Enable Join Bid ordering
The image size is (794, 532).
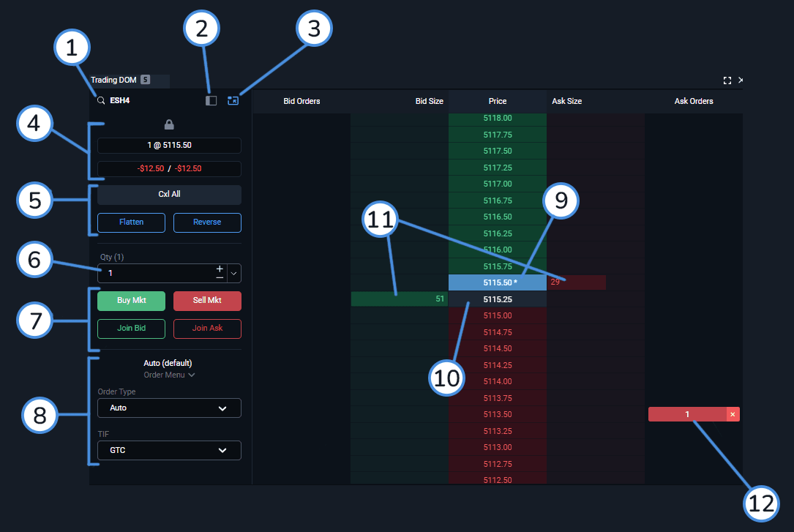[x=131, y=329]
